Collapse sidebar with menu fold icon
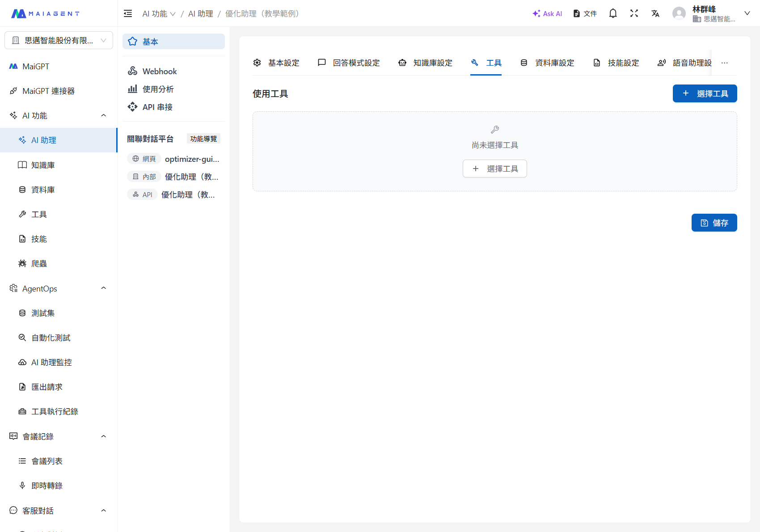Viewport: 760px width, 532px height. (x=128, y=13)
